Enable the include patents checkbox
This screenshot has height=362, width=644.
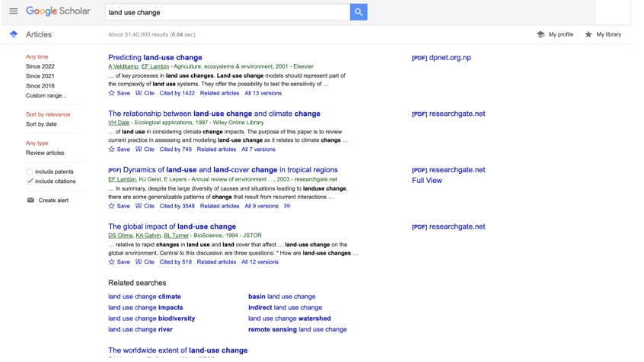point(30,171)
